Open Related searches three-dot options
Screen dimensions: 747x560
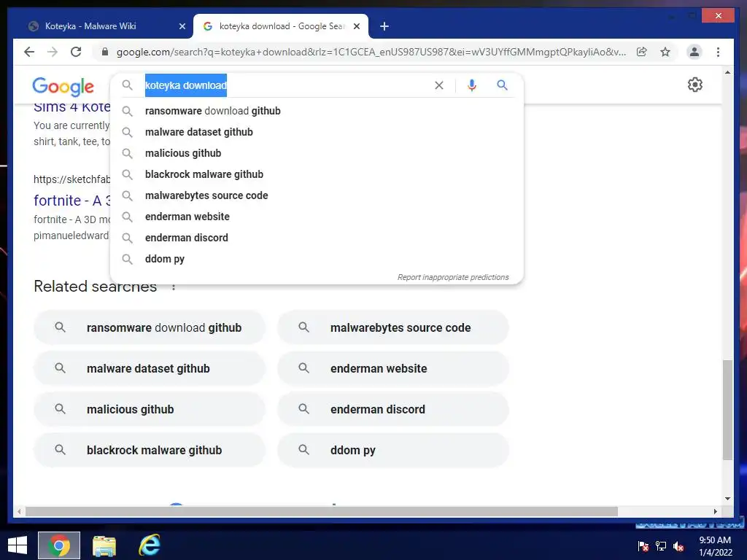click(x=174, y=287)
